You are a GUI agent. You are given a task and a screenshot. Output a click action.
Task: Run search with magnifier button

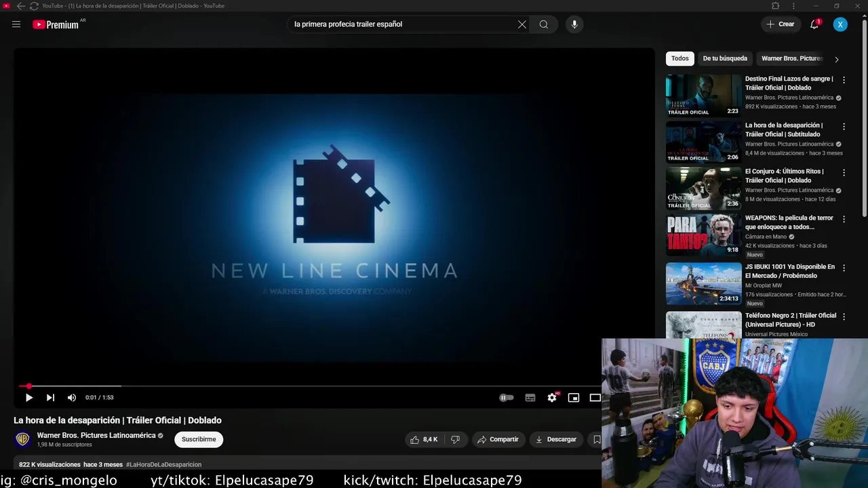coord(544,24)
